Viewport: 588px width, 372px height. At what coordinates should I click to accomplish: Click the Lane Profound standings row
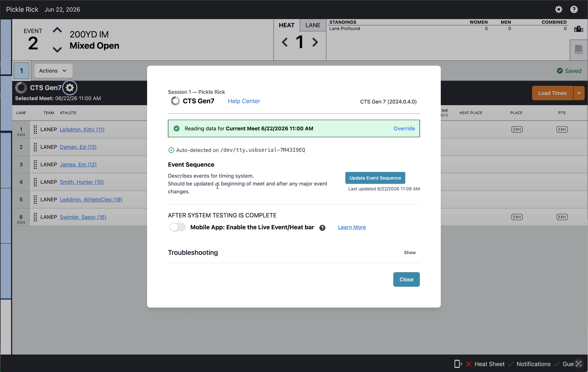pos(448,29)
